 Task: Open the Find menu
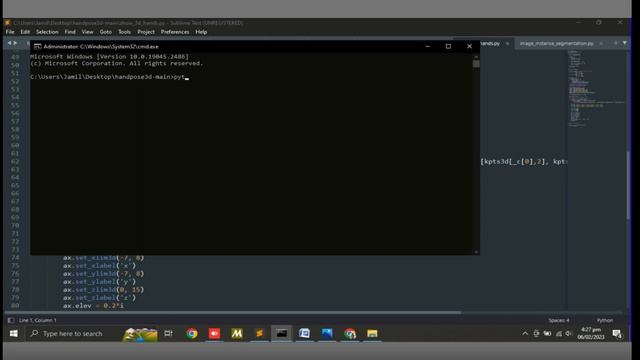(70, 32)
